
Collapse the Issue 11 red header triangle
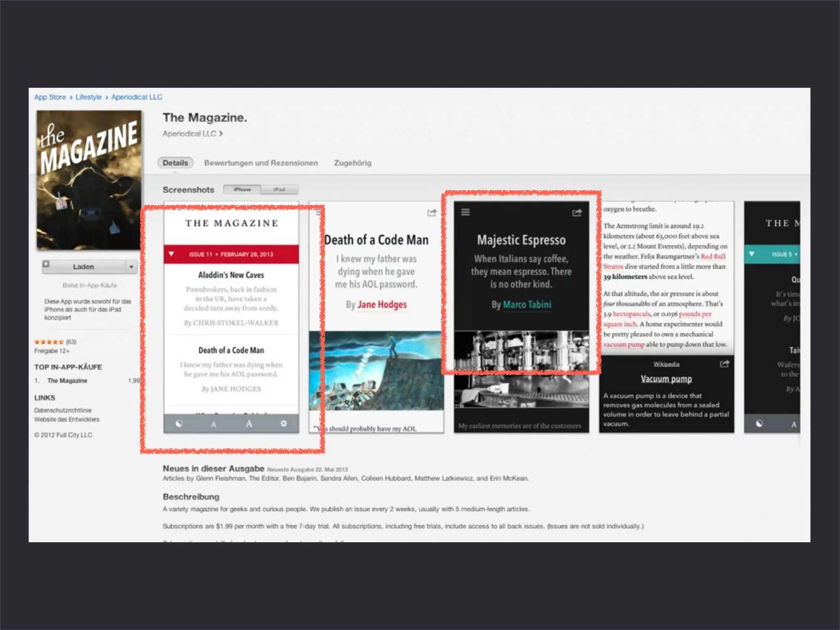(171, 254)
